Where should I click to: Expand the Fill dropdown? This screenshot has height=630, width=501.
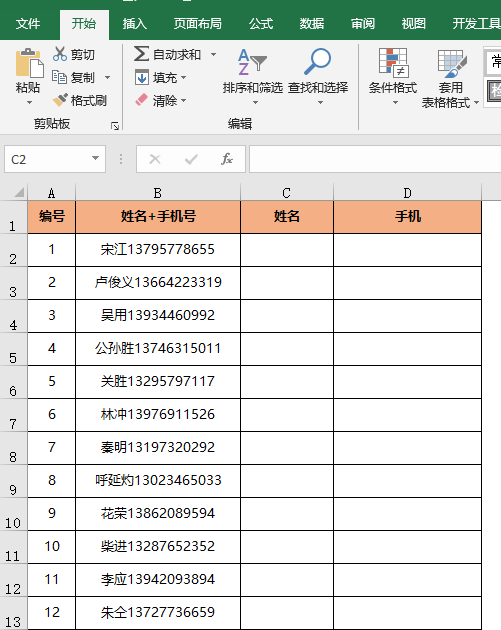pos(183,77)
